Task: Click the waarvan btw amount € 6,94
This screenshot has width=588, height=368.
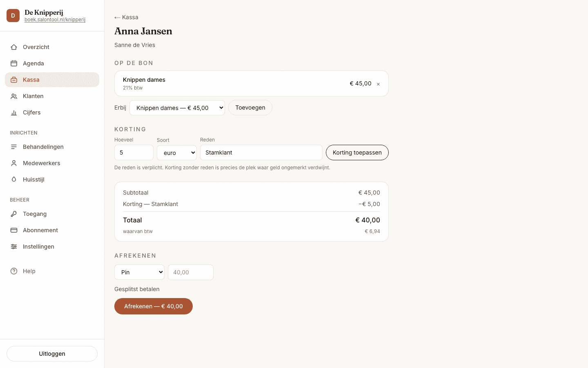Action: pyautogui.click(x=372, y=231)
